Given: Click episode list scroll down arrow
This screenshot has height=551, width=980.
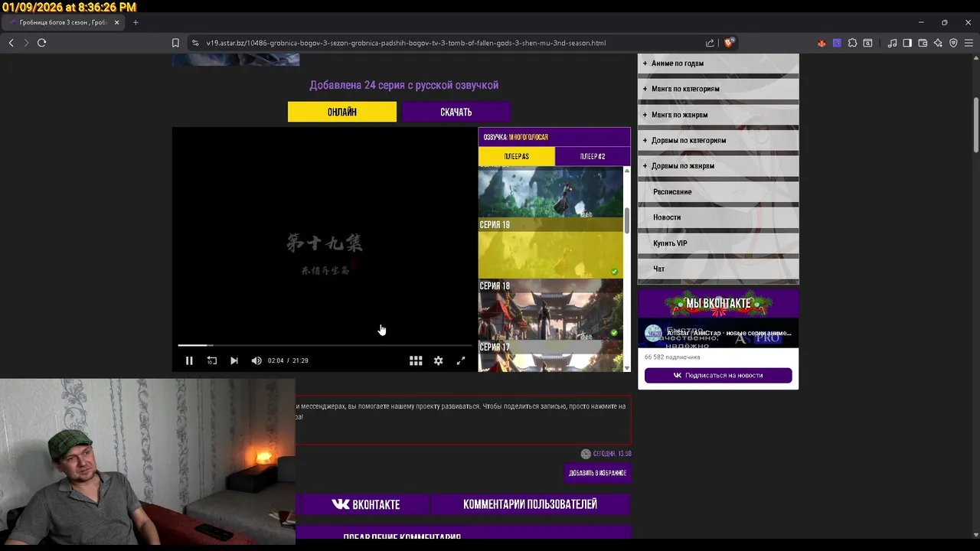Looking at the screenshot, I should (x=627, y=368).
